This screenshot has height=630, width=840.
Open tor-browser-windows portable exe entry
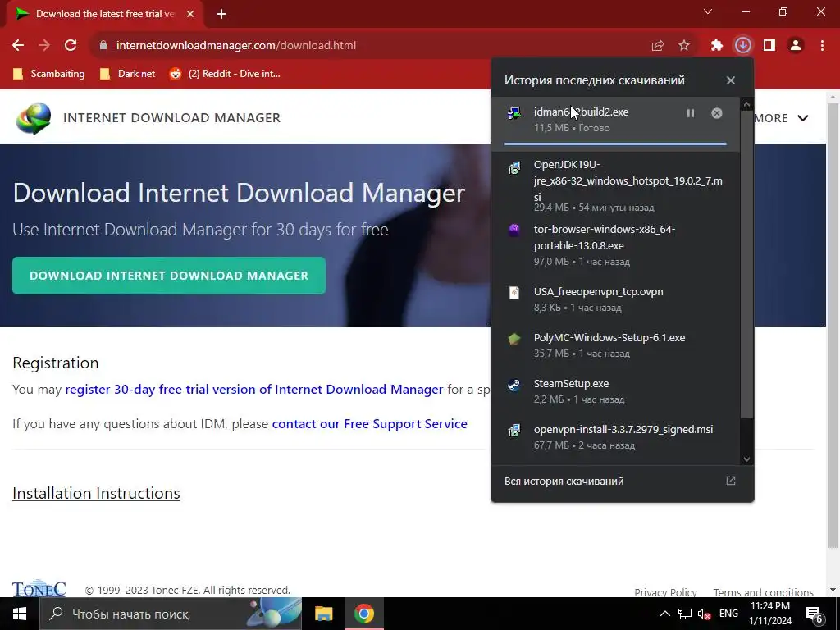coord(615,244)
